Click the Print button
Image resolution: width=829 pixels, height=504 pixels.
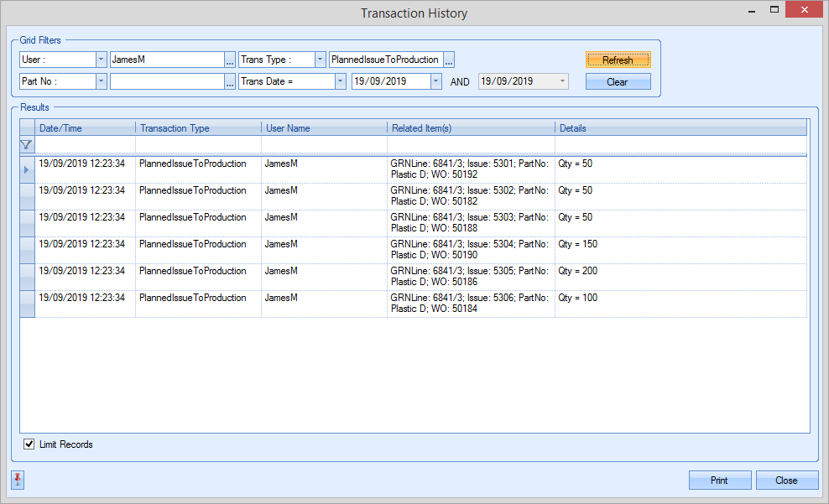coord(720,481)
